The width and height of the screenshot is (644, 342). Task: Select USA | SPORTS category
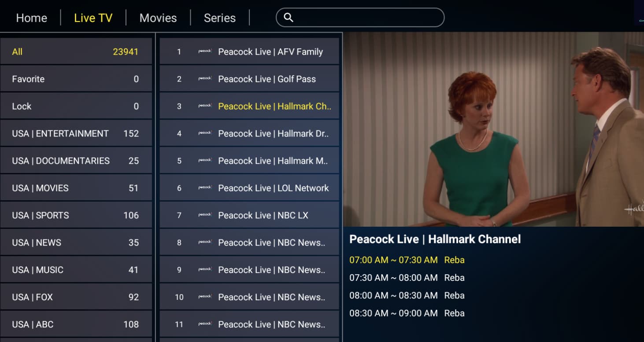click(76, 215)
